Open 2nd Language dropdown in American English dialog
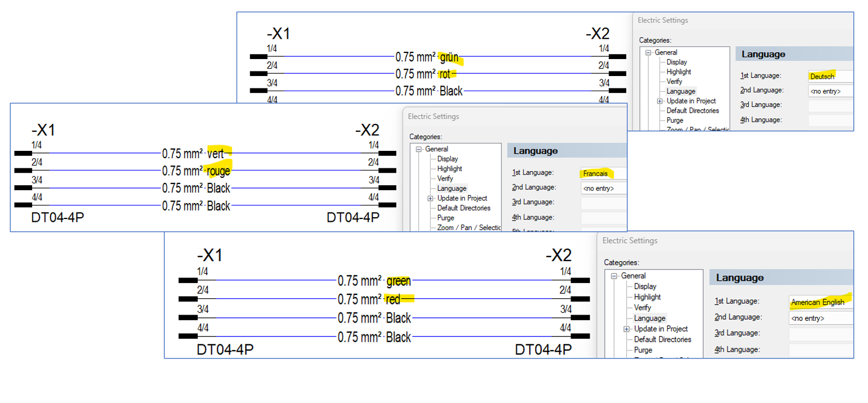Image resolution: width=868 pixels, height=403 pixels. point(820,318)
